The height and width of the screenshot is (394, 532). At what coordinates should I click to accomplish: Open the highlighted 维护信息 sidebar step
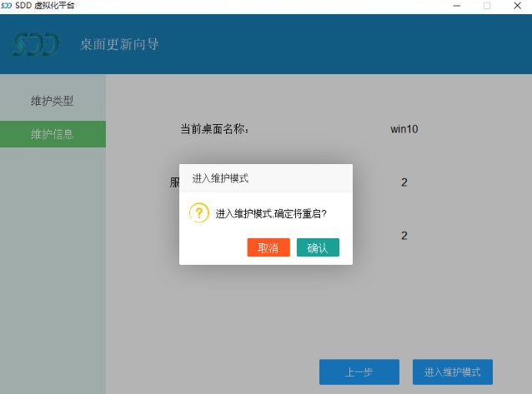click(x=53, y=134)
